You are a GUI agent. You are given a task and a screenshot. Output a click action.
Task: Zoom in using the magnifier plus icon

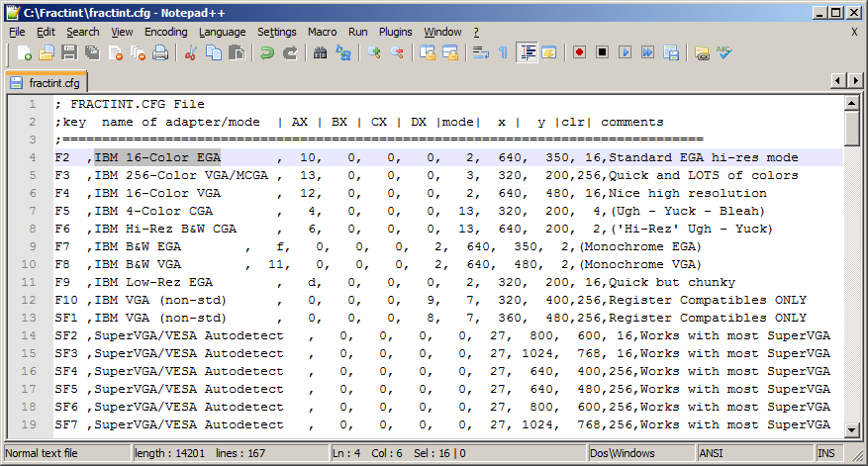tap(374, 53)
